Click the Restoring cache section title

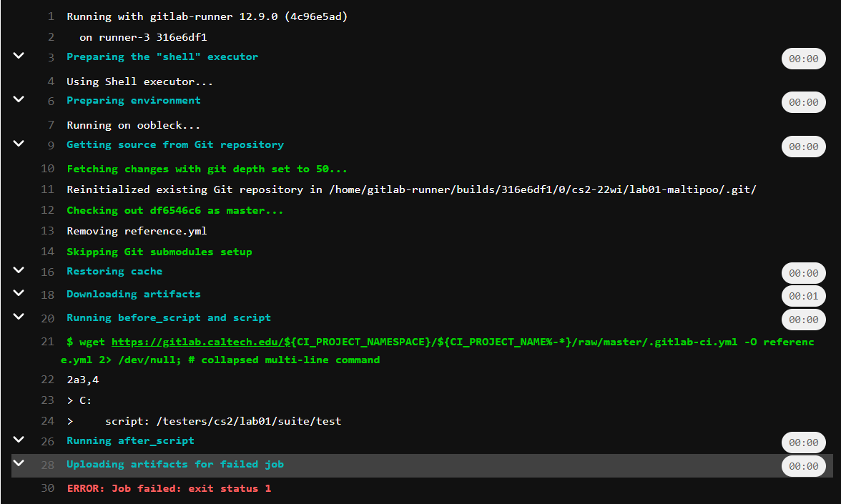(x=114, y=271)
